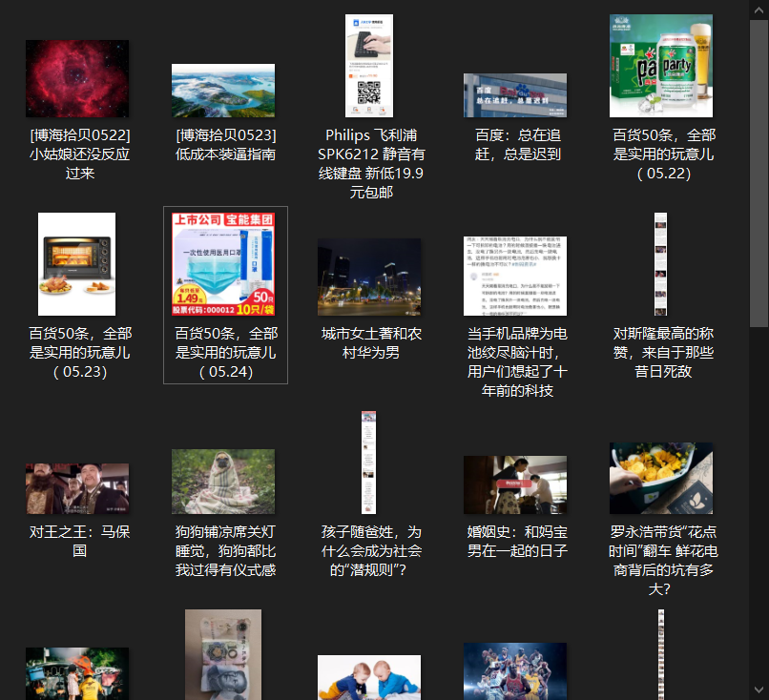Open the party beer cans thumbnail

[x=660, y=67]
